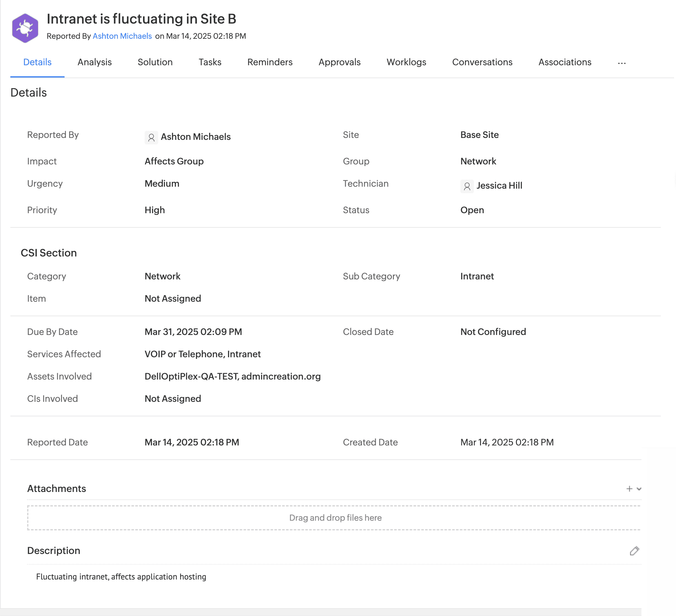Expand the Attachments chevron dropdown
Screen dimensions: 676x616
(x=639, y=489)
